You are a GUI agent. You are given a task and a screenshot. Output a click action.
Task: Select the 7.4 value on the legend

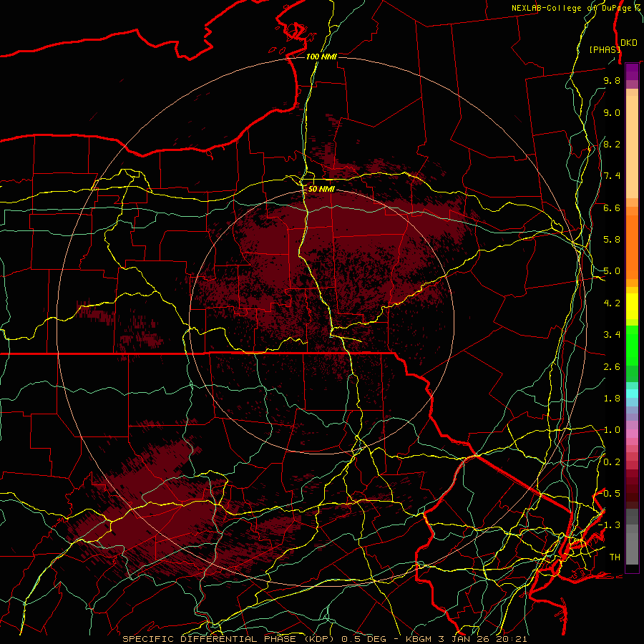click(612, 176)
